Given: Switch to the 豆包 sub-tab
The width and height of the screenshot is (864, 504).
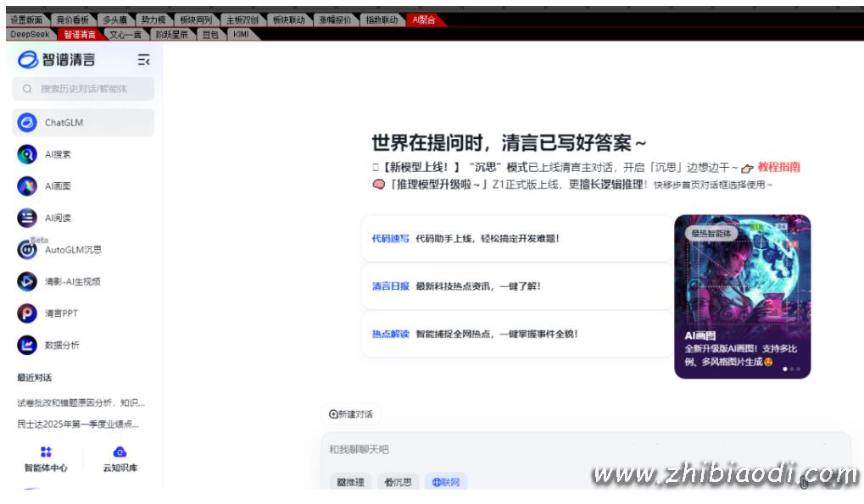Looking at the screenshot, I should 210,34.
